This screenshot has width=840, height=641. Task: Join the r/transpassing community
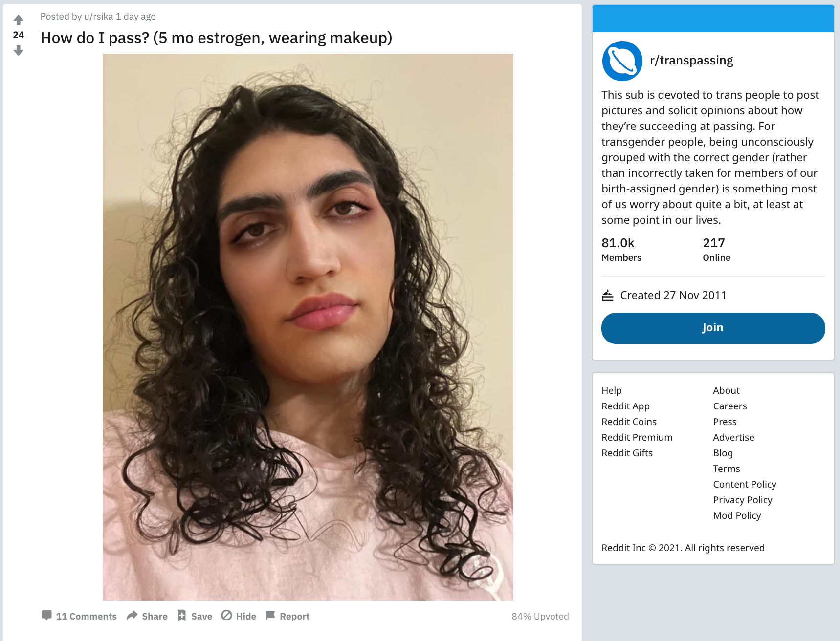click(713, 328)
